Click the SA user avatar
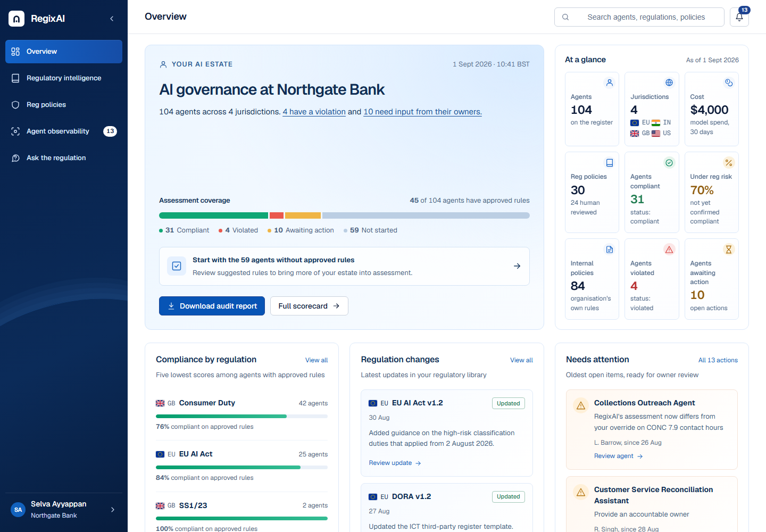 18,510
